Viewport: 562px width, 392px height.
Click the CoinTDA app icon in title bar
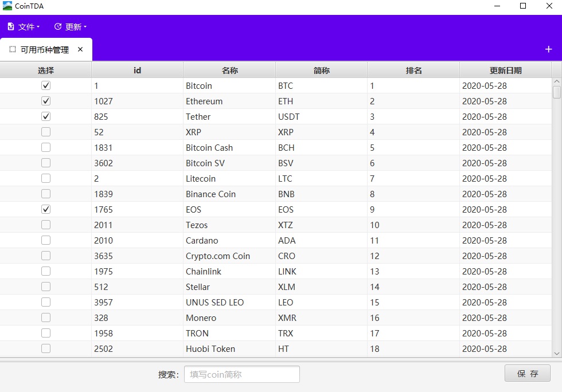pos(7,6)
